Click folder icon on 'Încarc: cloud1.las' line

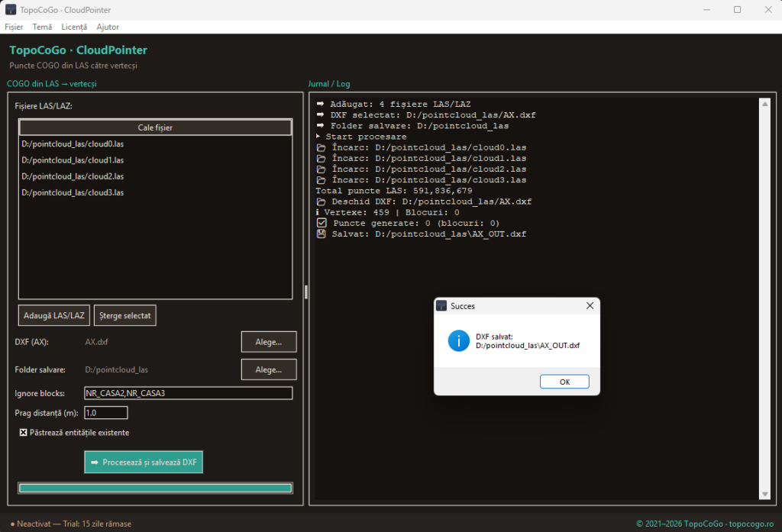tap(322, 158)
